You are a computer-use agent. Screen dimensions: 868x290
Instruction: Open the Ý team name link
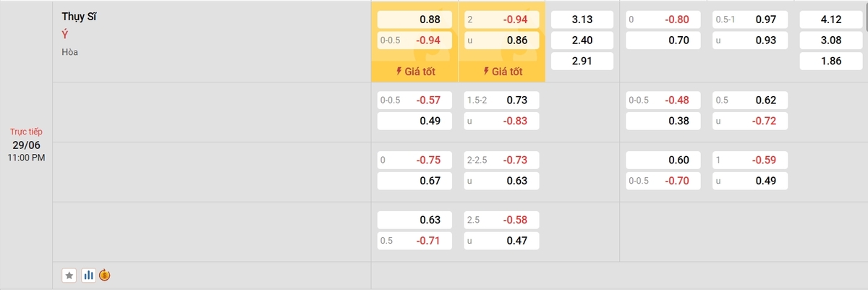[x=65, y=35]
